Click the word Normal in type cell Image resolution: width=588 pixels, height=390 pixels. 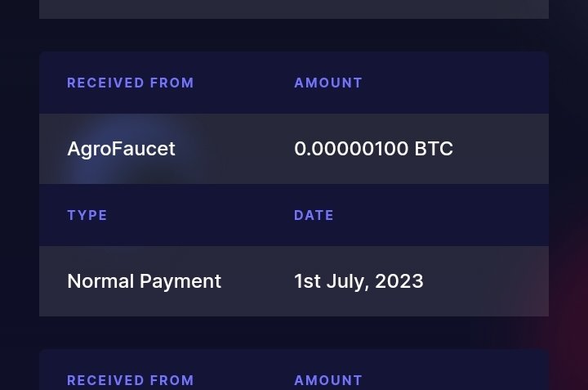point(100,281)
